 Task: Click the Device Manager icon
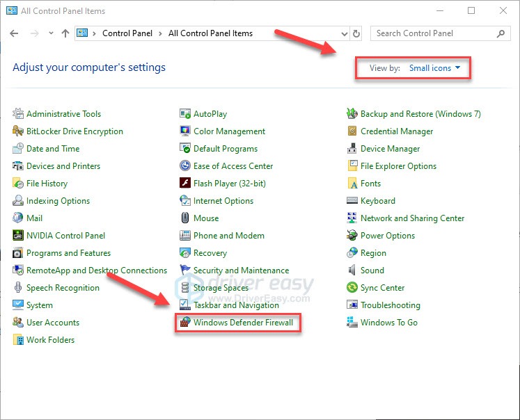point(352,148)
